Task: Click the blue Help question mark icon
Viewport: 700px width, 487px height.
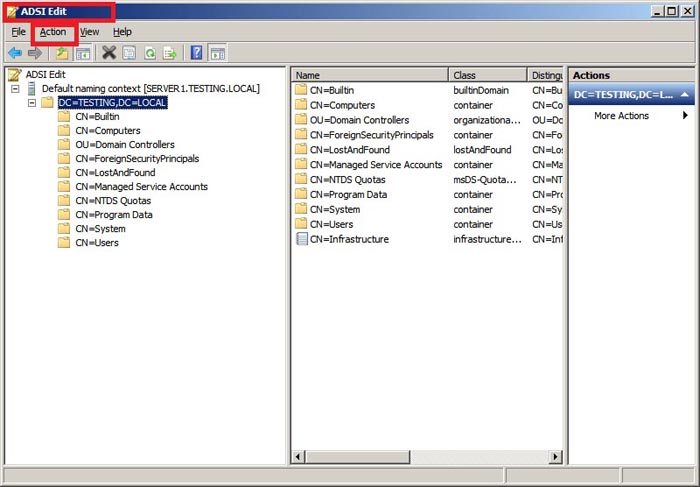Action: click(196, 53)
